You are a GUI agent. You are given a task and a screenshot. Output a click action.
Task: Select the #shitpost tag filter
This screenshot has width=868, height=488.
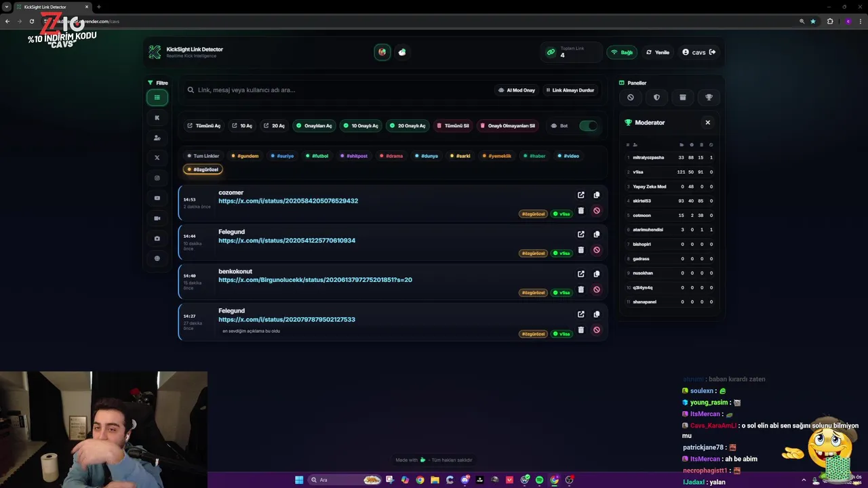tap(354, 156)
